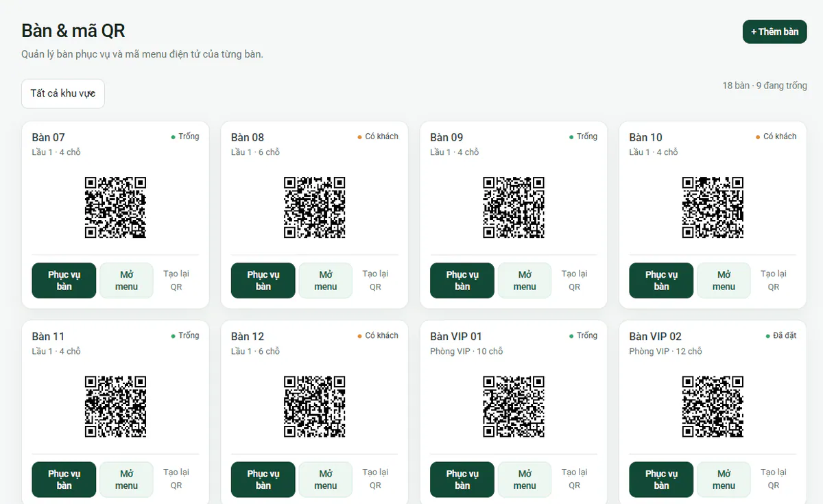Open menu for Bàn 11
The width and height of the screenshot is (823, 504).
pyautogui.click(x=126, y=479)
